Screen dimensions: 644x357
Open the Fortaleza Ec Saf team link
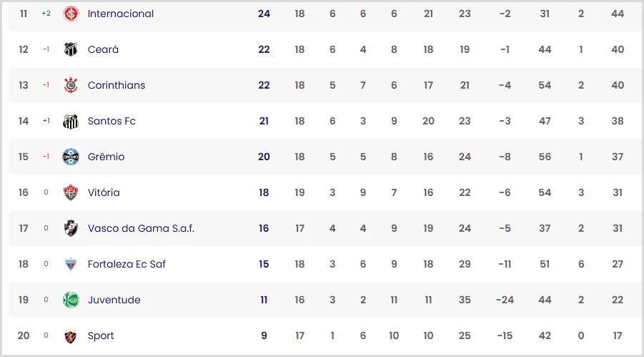(127, 264)
